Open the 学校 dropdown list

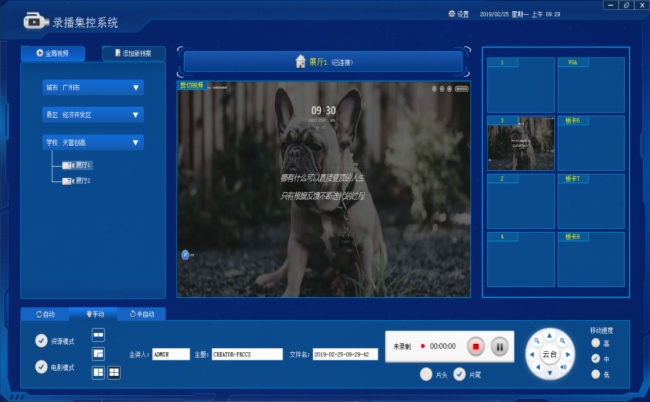pos(135,143)
